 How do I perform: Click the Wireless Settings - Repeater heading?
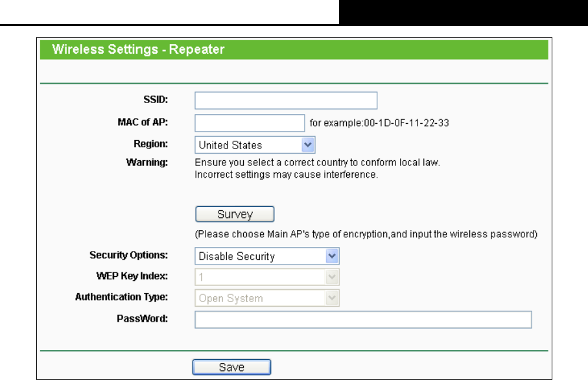click(138, 49)
